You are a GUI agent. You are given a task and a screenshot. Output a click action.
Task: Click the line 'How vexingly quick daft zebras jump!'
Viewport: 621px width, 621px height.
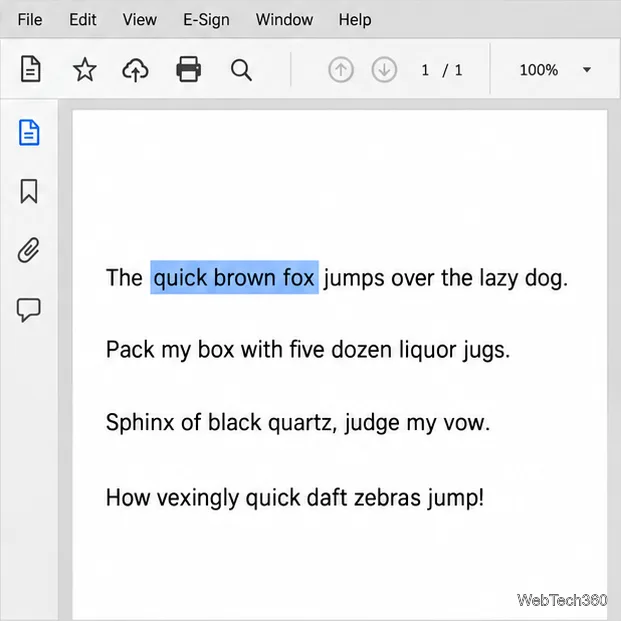pos(295,497)
